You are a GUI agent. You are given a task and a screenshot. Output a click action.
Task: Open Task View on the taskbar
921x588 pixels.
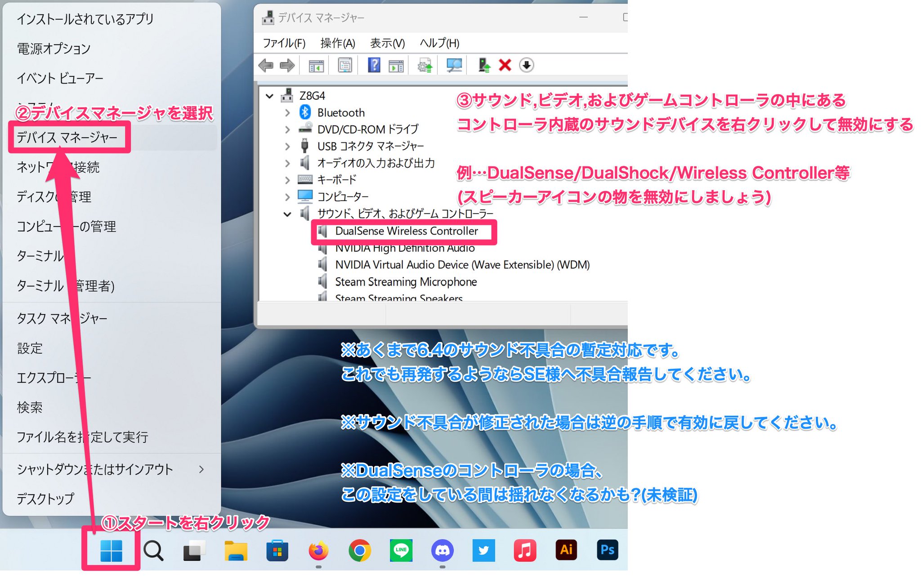[194, 551]
